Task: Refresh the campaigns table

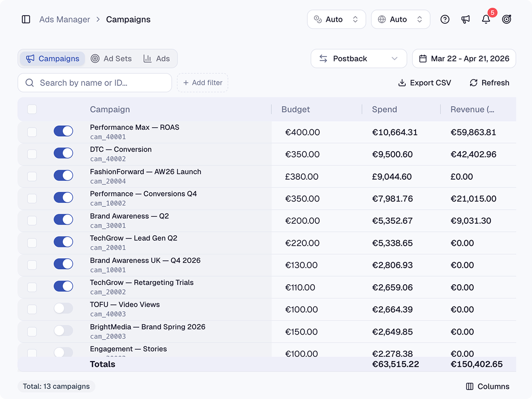Action: point(489,83)
